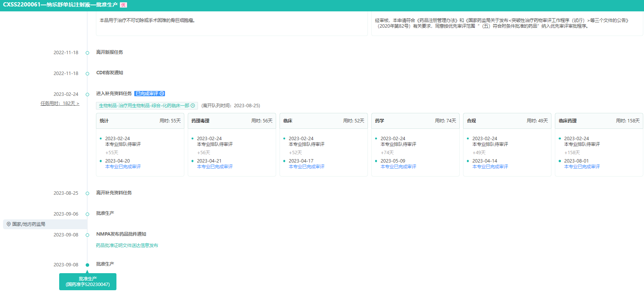Image resolution: width=644 pixels, height=294 pixels.
Task: Click 本专业已完成审评 under the 临床 card
Action: click(x=306, y=167)
